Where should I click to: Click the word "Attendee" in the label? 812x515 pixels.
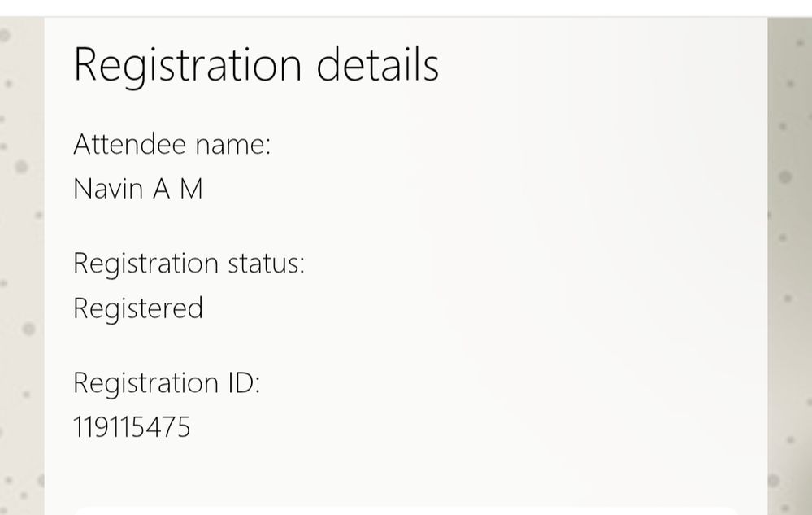pos(128,145)
